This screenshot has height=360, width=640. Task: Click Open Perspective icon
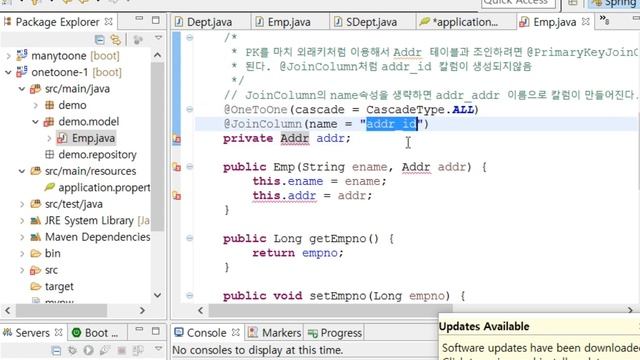[x=573, y=3]
